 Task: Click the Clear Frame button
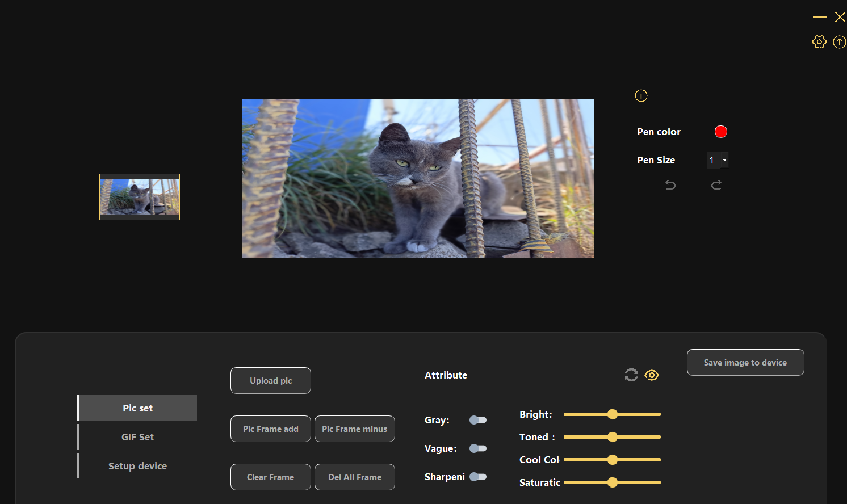(271, 477)
